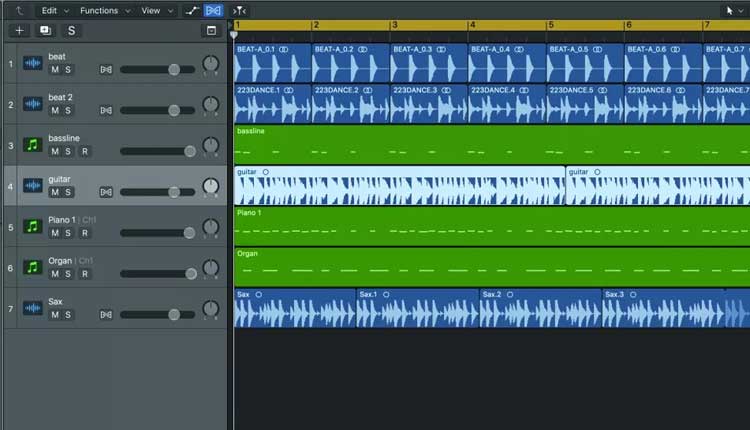Toggle the Flex view button in toolbar
750x430 pixels.
click(x=213, y=11)
